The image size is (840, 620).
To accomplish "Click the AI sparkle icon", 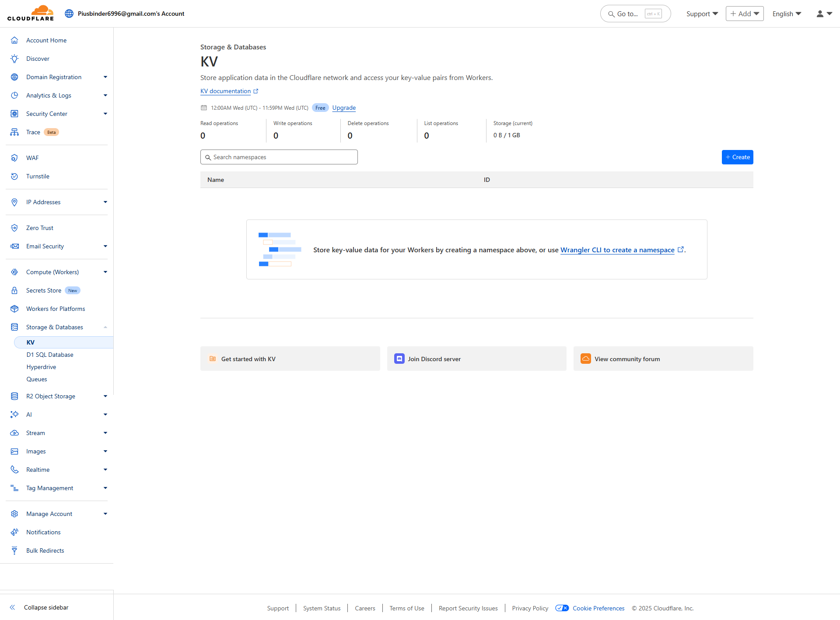I will pyautogui.click(x=14, y=414).
